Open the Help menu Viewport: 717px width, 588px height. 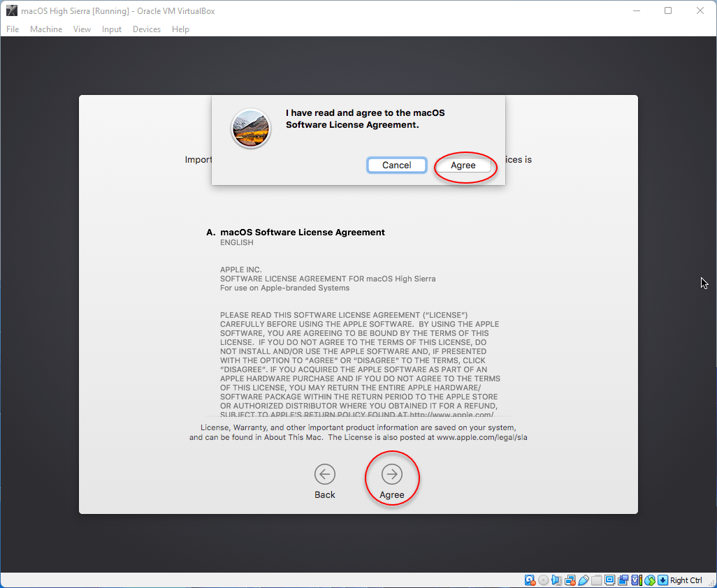(180, 29)
